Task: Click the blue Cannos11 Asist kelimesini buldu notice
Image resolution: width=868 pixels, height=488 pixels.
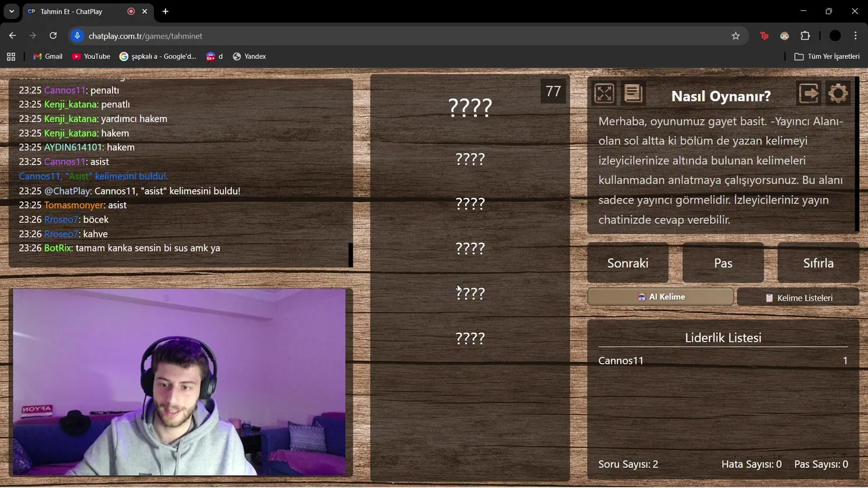Action: (x=93, y=176)
